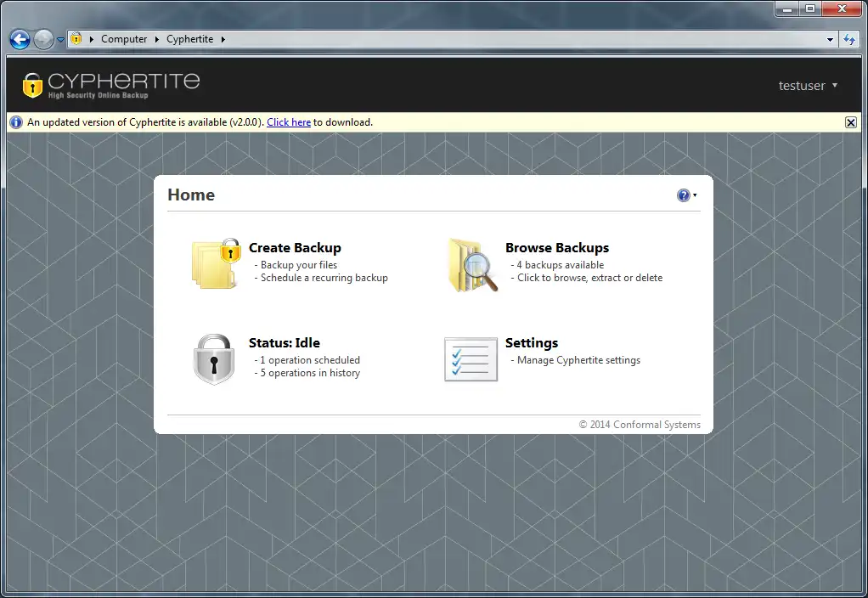Minimize the window

coord(786,8)
